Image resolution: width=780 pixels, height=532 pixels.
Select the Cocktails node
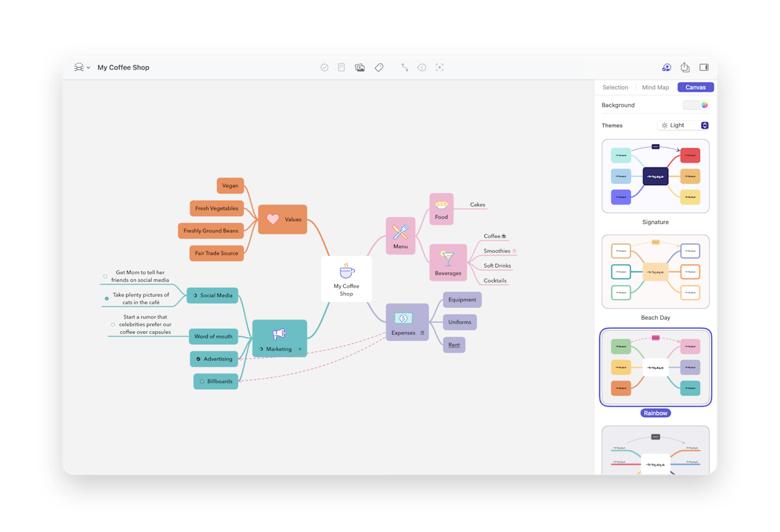pyautogui.click(x=495, y=281)
